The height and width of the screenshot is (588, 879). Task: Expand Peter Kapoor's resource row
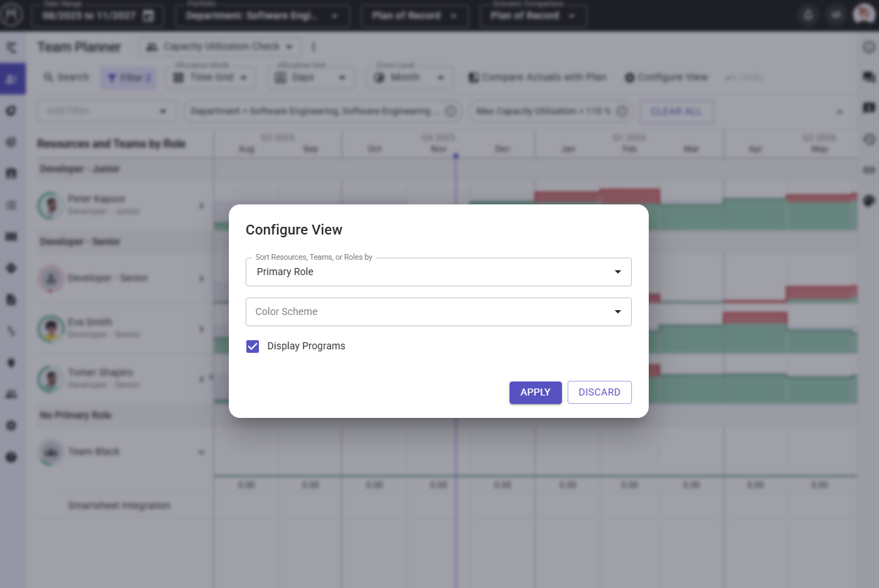[202, 206]
